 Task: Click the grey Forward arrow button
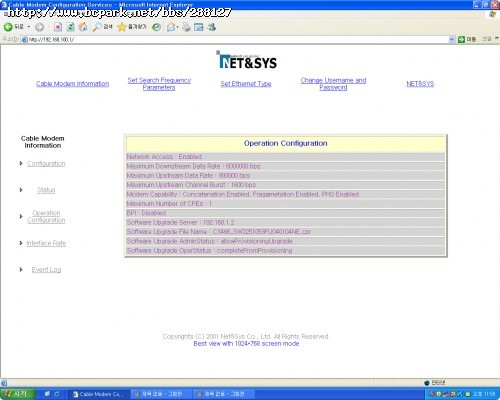click(39, 27)
